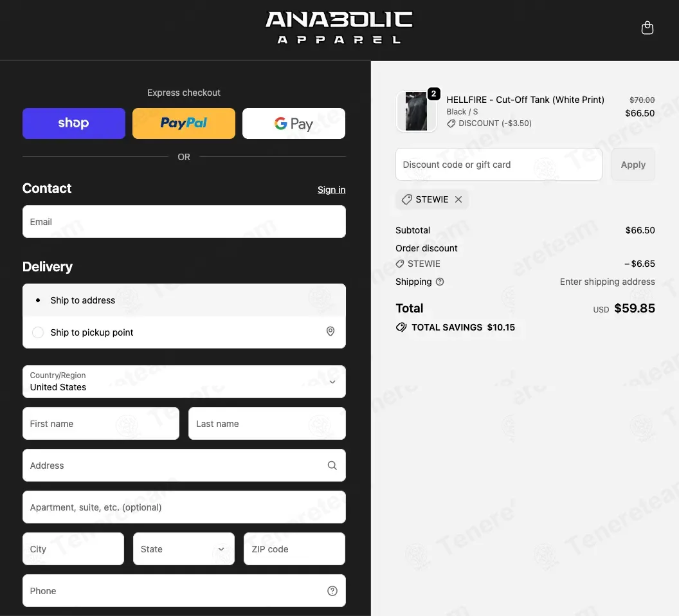The height and width of the screenshot is (616, 679).
Task: Click into the ZIP code field
Action: pyautogui.click(x=294, y=549)
